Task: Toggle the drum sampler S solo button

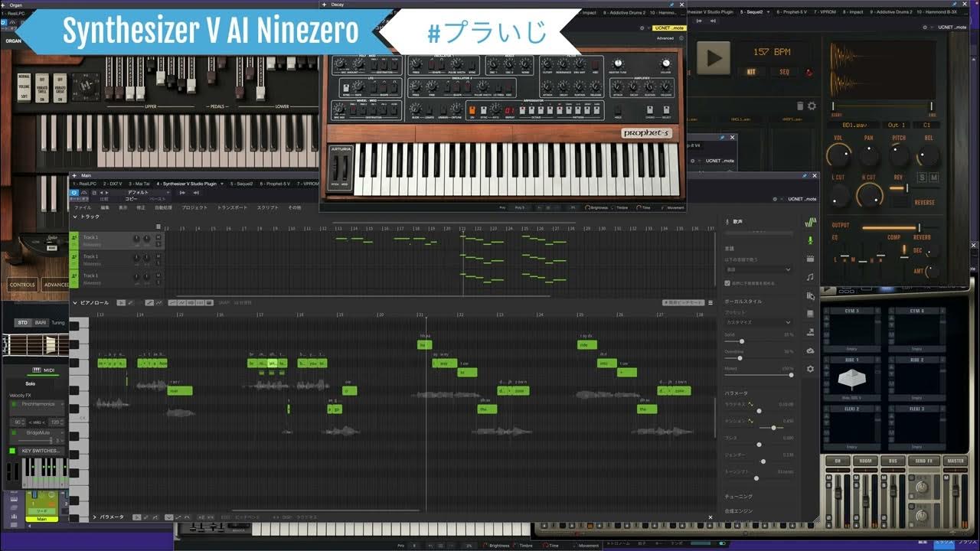Action: coord(923,178)
